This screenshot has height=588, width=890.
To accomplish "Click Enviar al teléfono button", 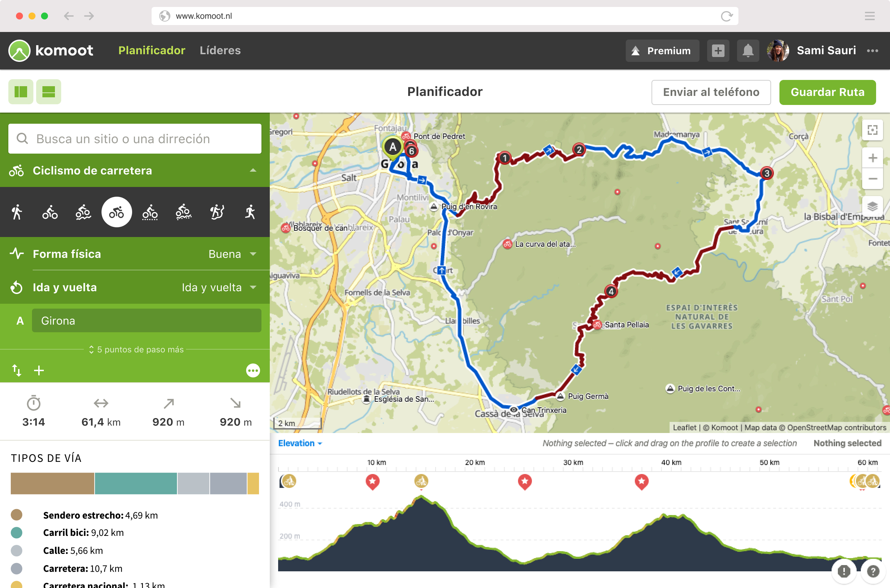I will click(711, 92).
